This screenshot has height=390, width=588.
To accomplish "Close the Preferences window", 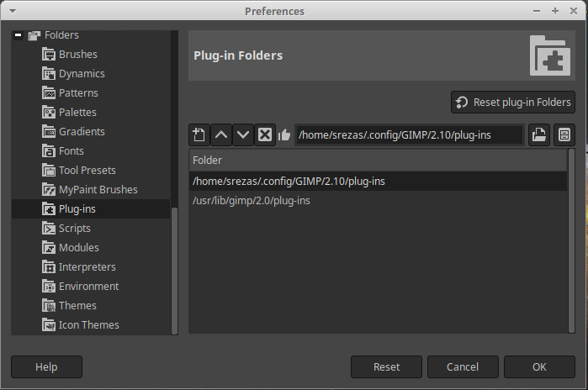I will (574, 11).
